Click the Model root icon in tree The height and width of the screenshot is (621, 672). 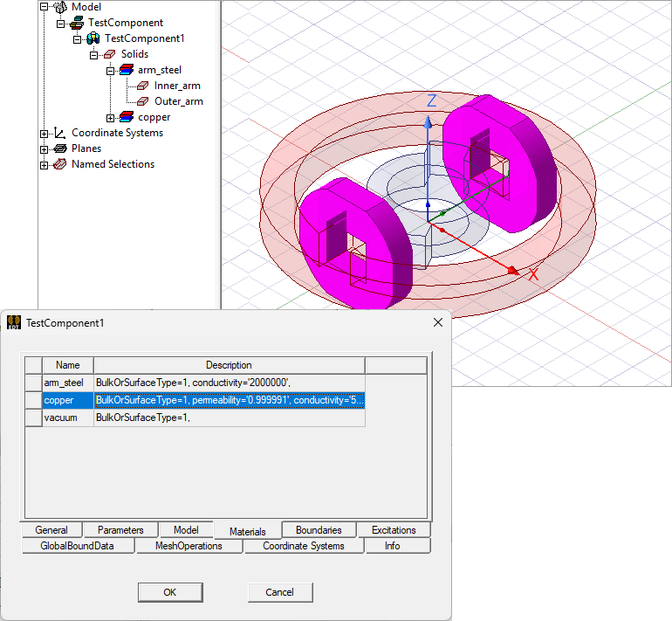pyautogui.click(x=60, y=7)
